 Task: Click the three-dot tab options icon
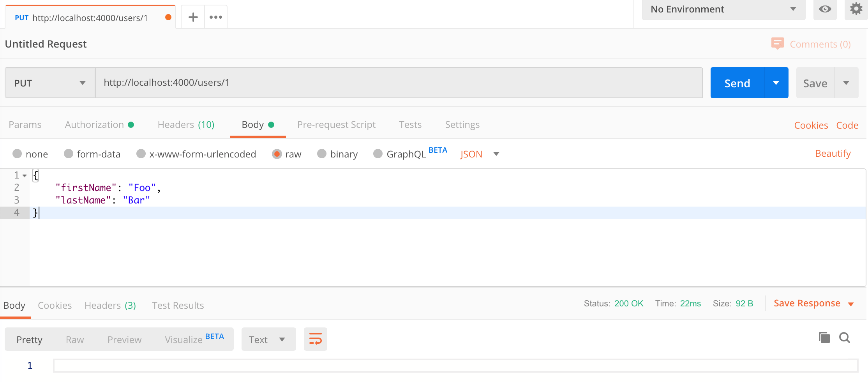[216, 17]
